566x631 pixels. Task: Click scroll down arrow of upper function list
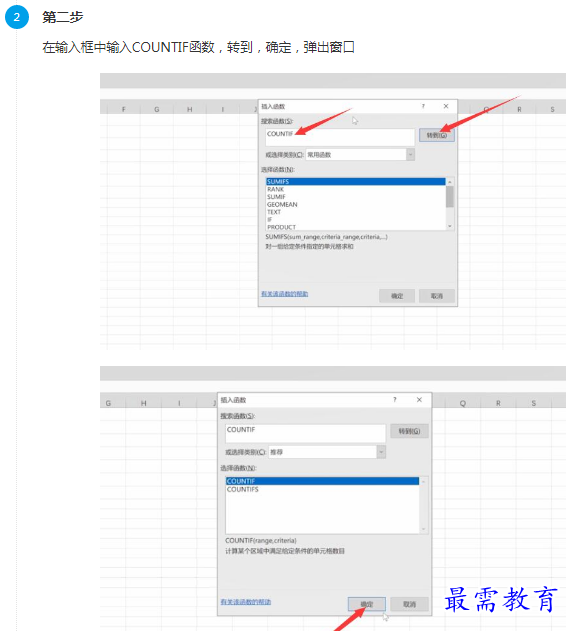click(x=450, y=226)
